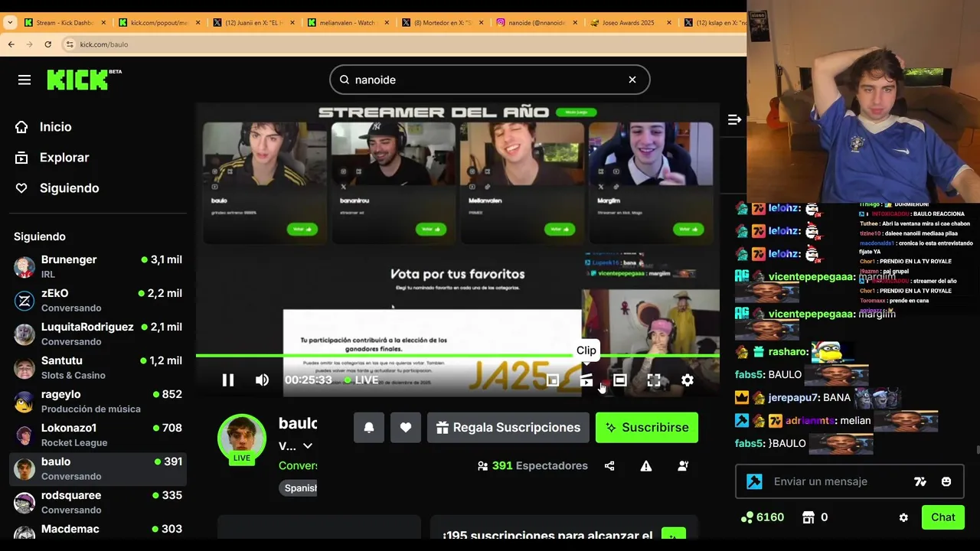Open zEkO channel from following list
Screen dimensions: 980x551
coord(98,300)
